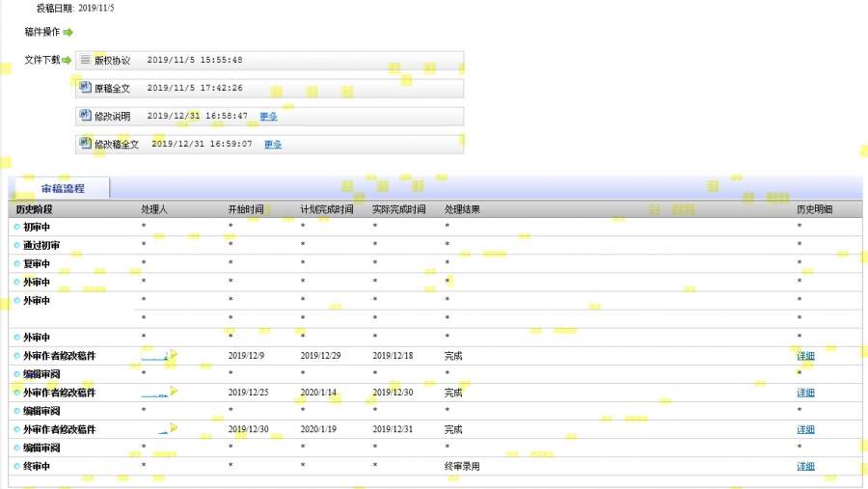This screenshot has height=489, width=868.
Task: Click the 修改稿全文 document icon
Action: pyautogui.click(x=85, y=143)
